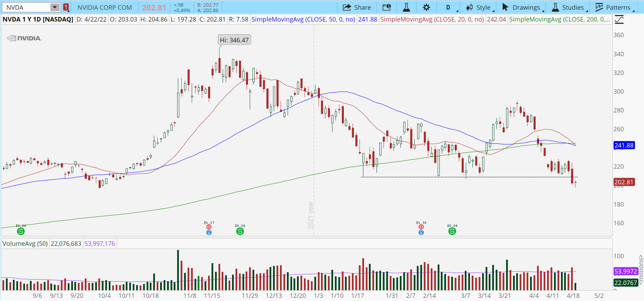
Task: Click the $1.32 earnings phone icon
Action: point(421,227)
